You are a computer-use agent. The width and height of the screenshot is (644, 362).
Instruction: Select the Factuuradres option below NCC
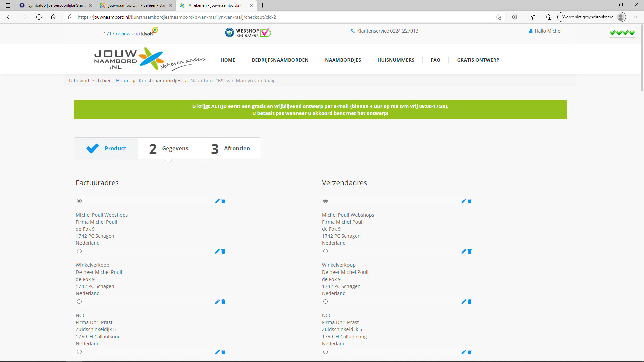[x=79, y=352]
